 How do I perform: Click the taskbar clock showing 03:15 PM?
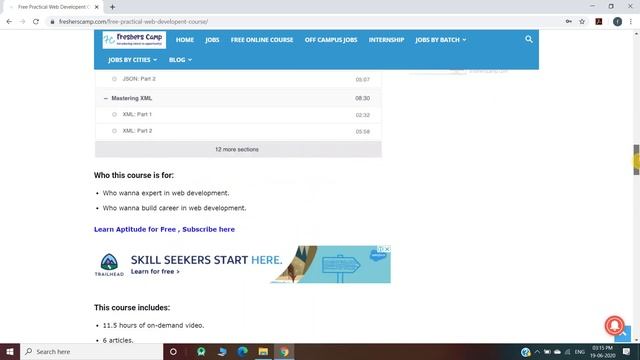click(x=602, y=351)
